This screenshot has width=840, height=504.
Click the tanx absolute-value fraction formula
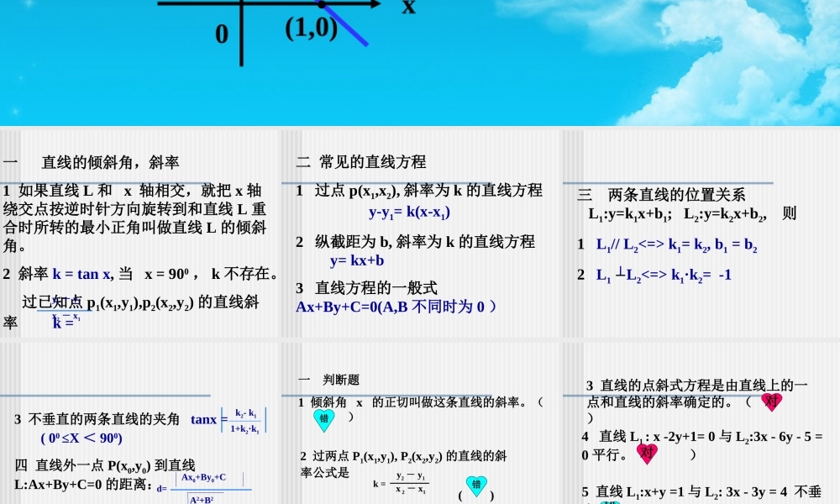click(228, 421)
